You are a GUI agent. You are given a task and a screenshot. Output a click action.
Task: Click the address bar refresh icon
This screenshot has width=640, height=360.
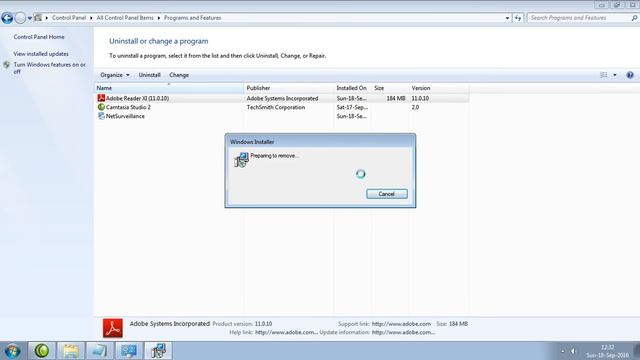point(518,18)
